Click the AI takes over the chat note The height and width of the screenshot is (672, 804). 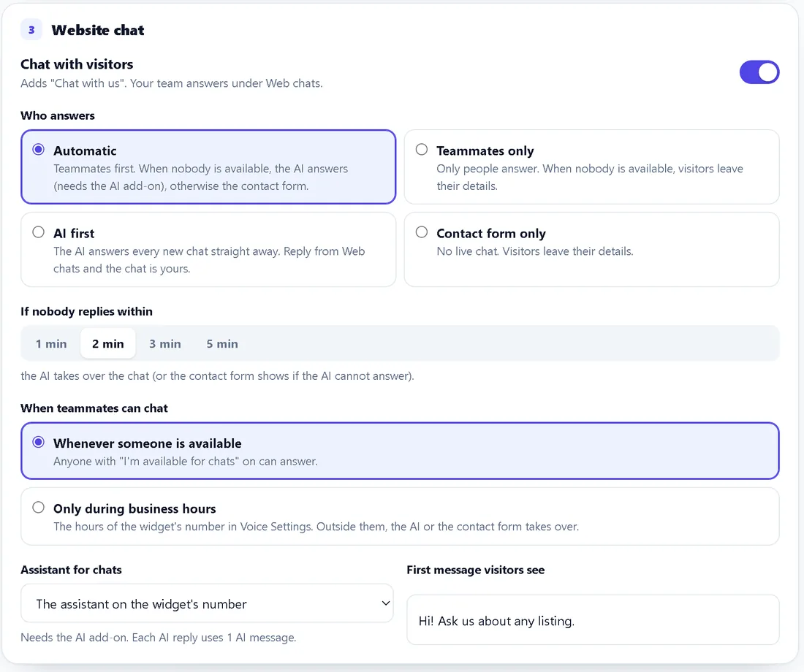[217, 375]
